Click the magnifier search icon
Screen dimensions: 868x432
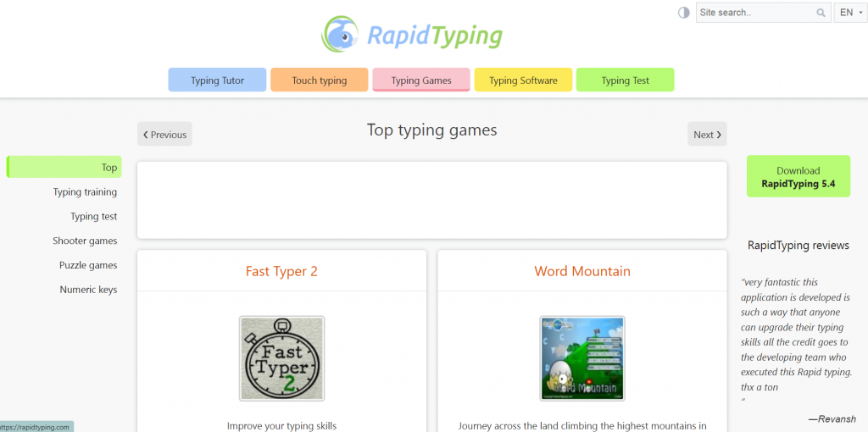tap(821, 13)
